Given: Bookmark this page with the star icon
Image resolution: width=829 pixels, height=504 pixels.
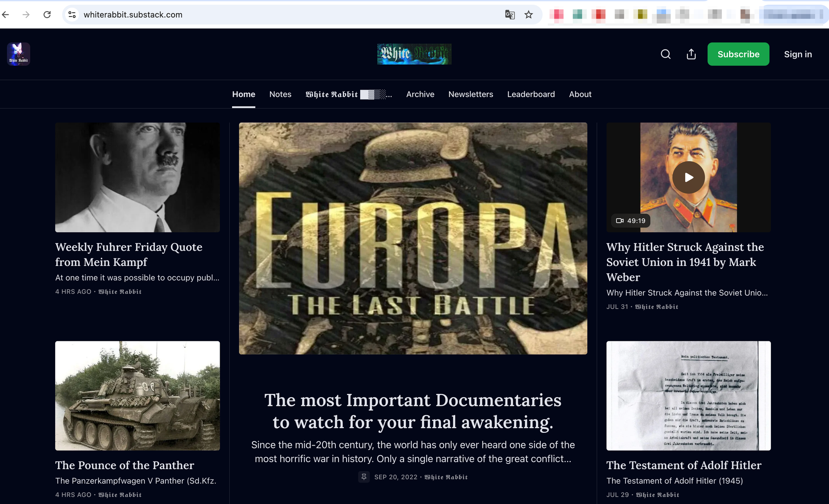Looking at the screenshot, I should [528, 15].
